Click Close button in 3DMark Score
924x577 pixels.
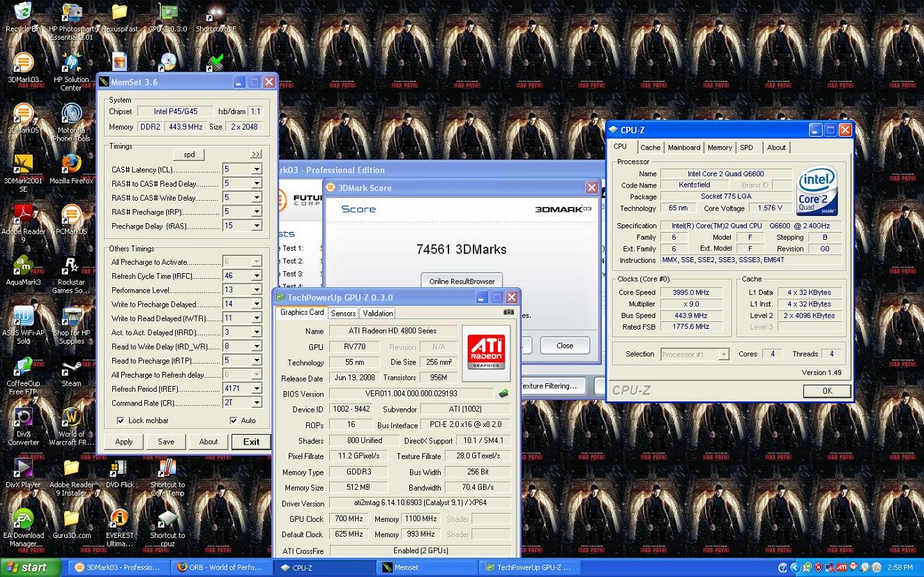pos(565,346)
